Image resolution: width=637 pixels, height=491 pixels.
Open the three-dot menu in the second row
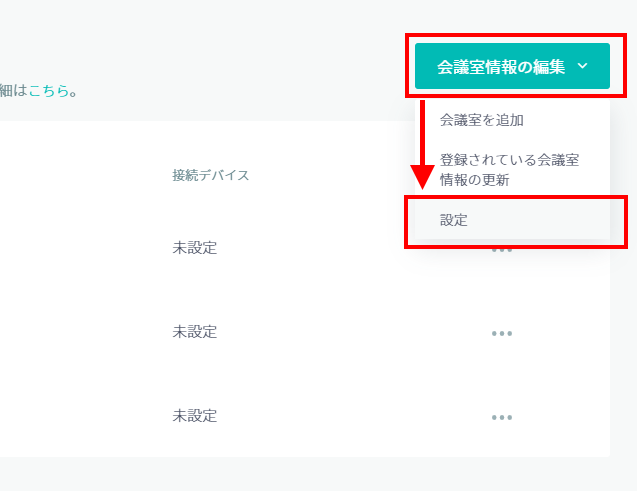[502, 333]
